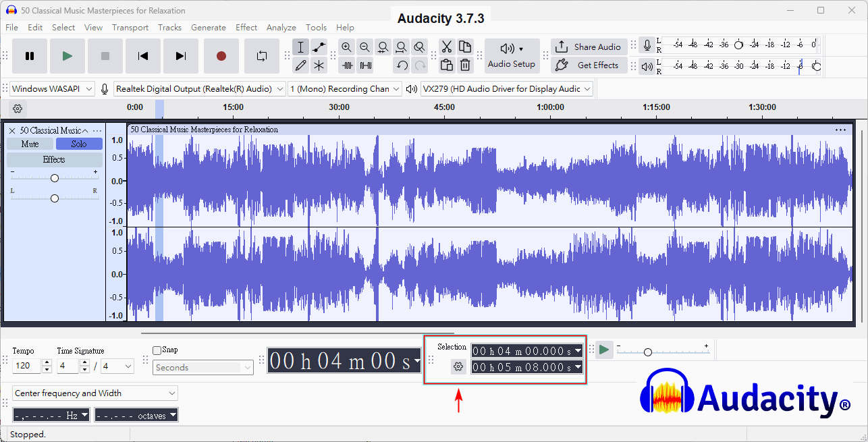
Task: Open the Generate menu
Action: tap(208, 28)
